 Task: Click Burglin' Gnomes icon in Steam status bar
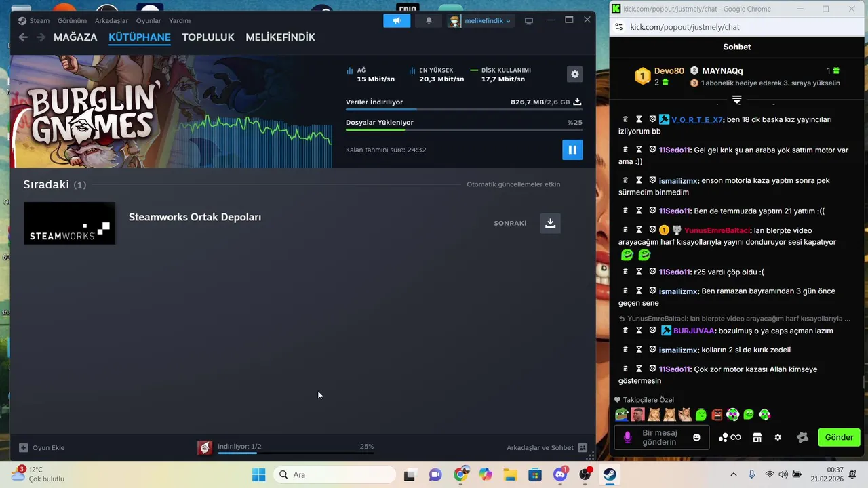pyautogui.click(x=205, y=447)
